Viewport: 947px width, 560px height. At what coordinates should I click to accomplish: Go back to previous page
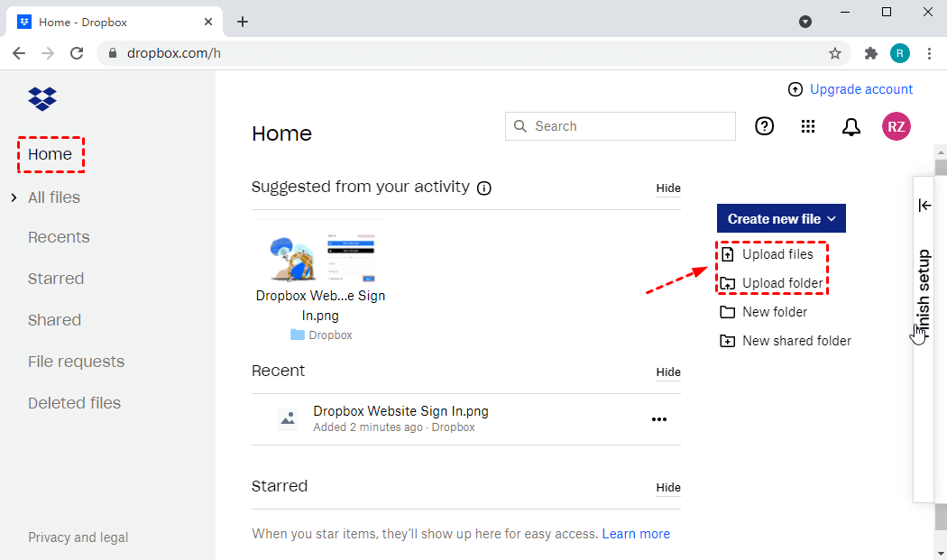pos(19,53)
